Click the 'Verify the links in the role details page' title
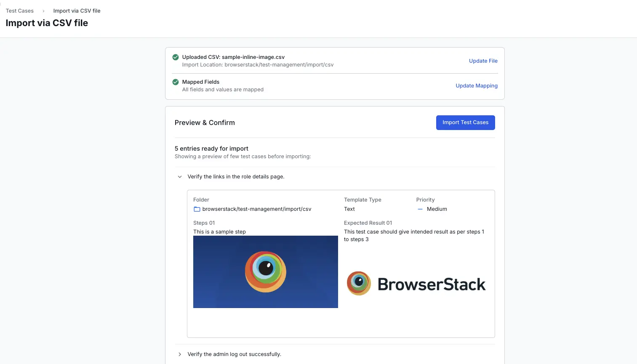Image resolution: width=637 pixels, height=364 pixels. 236,177
